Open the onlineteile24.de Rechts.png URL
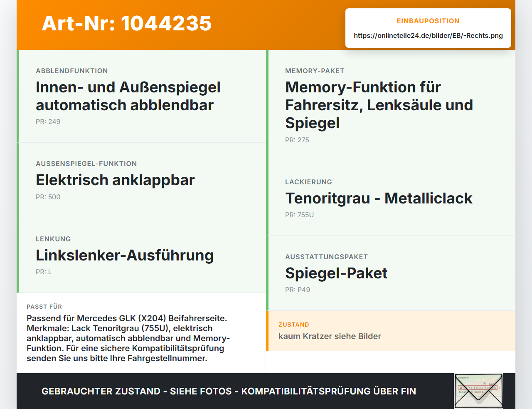 (x=428, y=35)
